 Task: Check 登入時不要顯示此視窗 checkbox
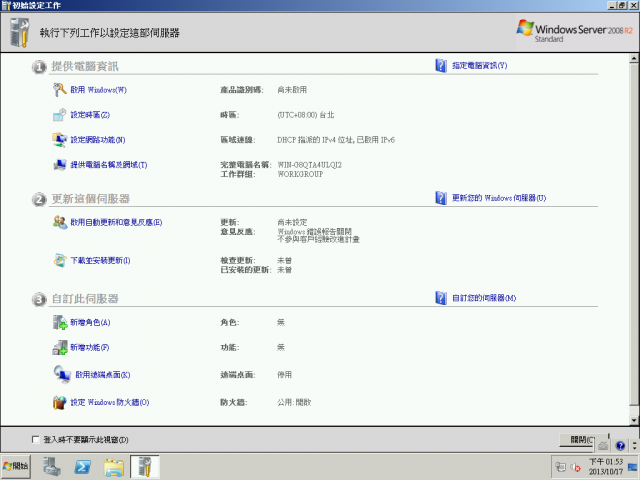(x=36, y=439)
